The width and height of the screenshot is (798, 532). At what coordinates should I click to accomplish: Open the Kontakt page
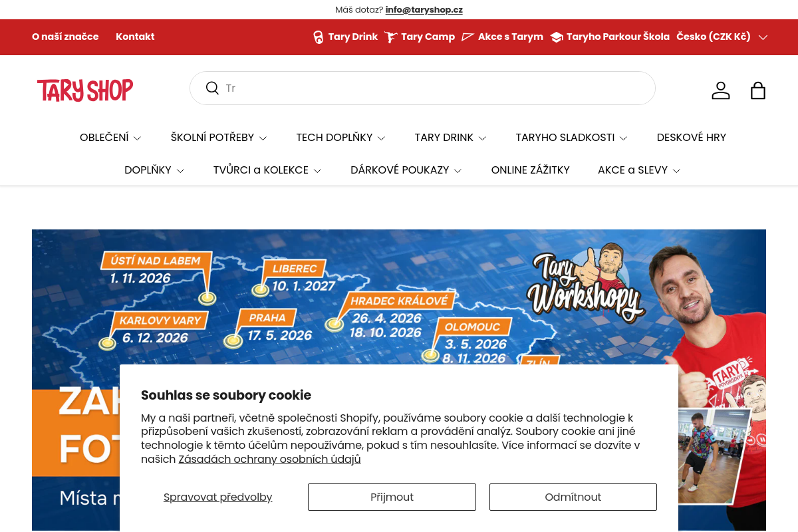tap(135, 37)
